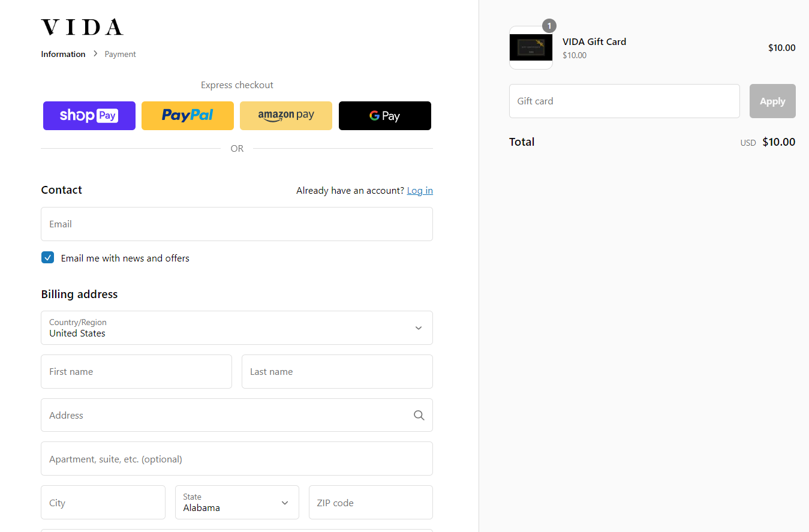Select Amazon Pay express checkout

(x=286, y=116)
